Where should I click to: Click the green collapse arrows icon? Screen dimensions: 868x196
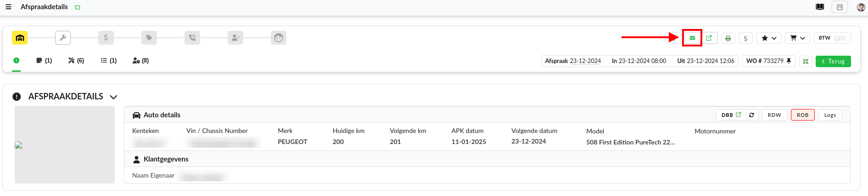click(806, 61)
